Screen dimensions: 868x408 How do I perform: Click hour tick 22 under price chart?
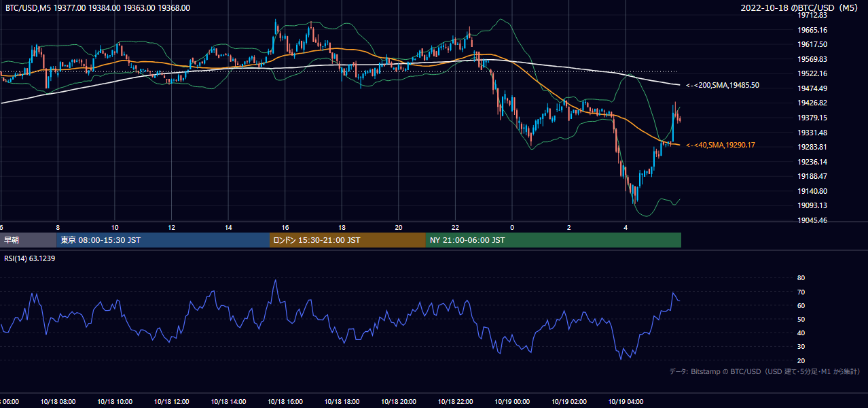(455, 227)
